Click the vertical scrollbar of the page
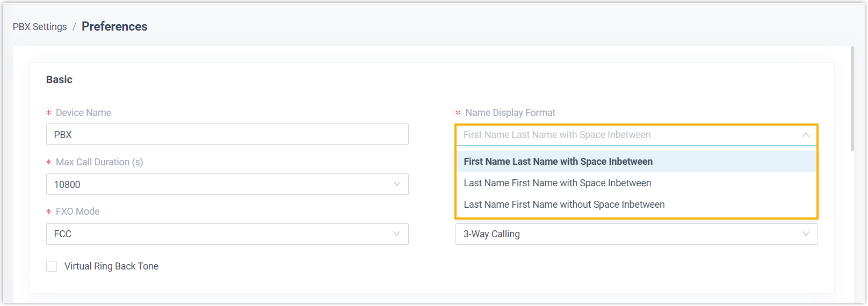Viewport: 868px width, 306px height. pos(852,99)
